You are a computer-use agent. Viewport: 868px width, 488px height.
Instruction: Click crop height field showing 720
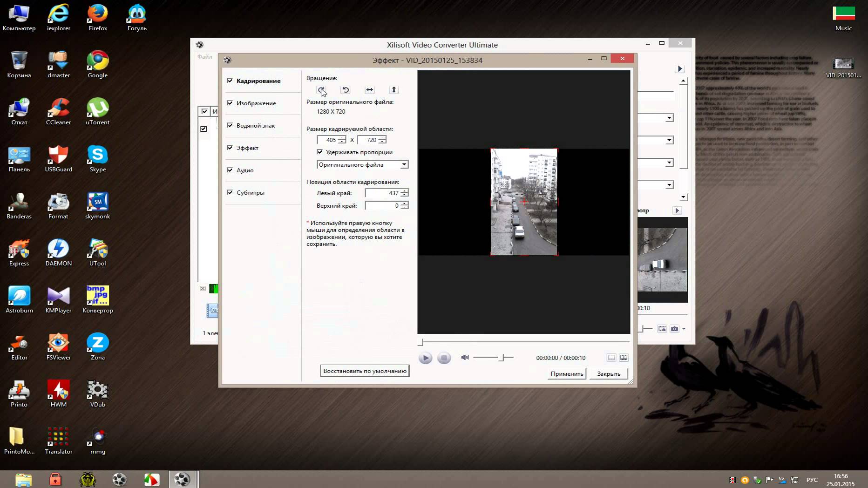coord(368,140)
